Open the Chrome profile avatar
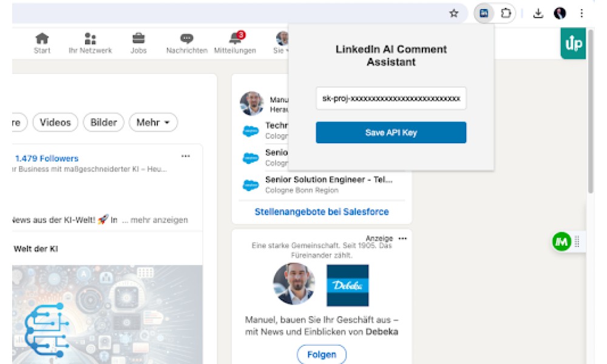The height and width of the screenshot is (364, 607). [560, 13]
